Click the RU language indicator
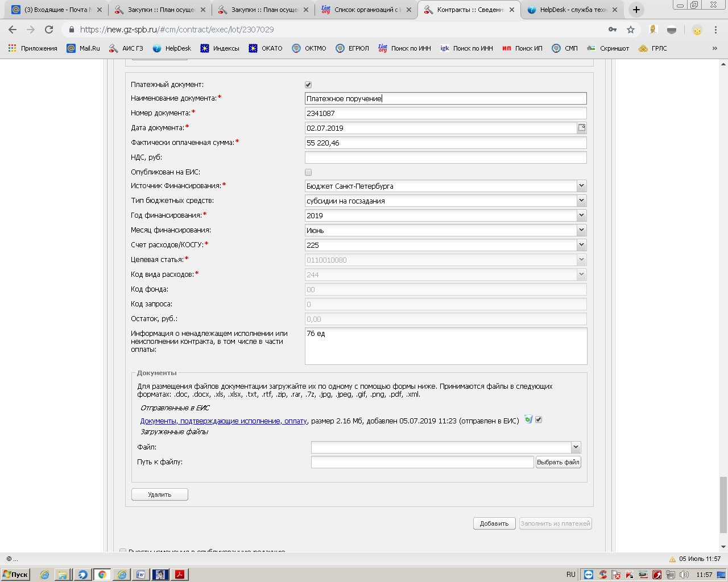Viewport: 728px width, 582px height. 571,575
